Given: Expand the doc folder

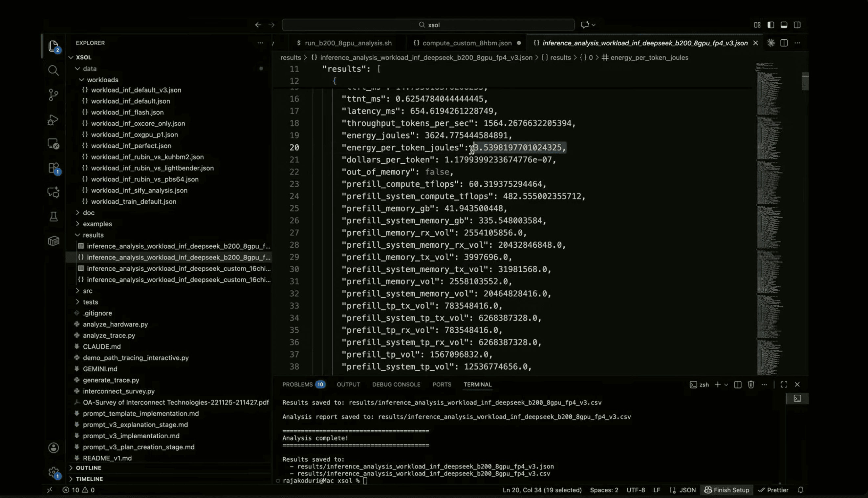Looking at the screenshot, I should click(x=88, y=212).
